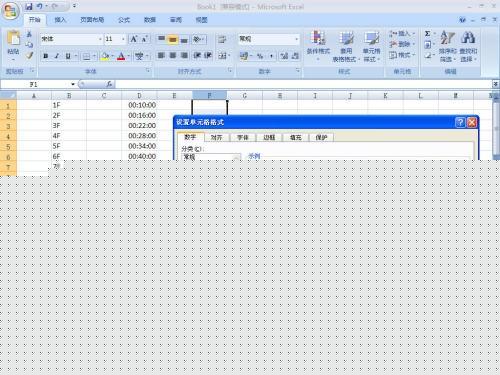Open help in the format cells dialog
The image size is (500, 375).
460,122
